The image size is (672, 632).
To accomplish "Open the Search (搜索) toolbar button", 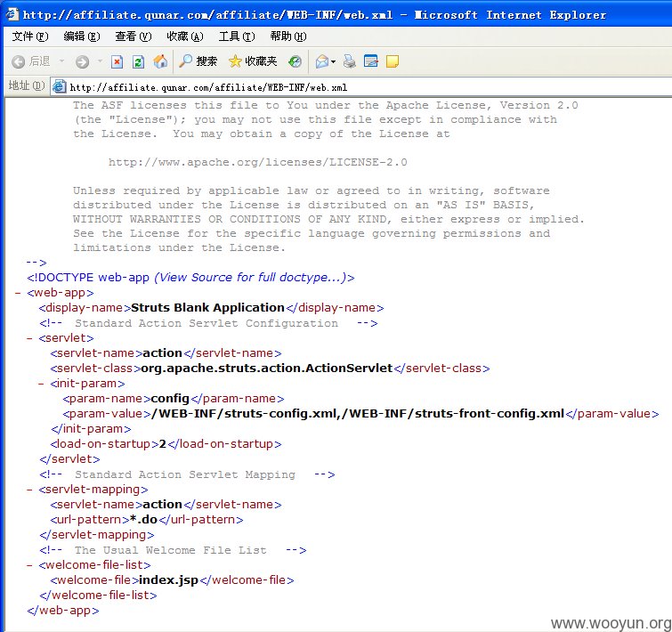I will (x=198, y=61).
